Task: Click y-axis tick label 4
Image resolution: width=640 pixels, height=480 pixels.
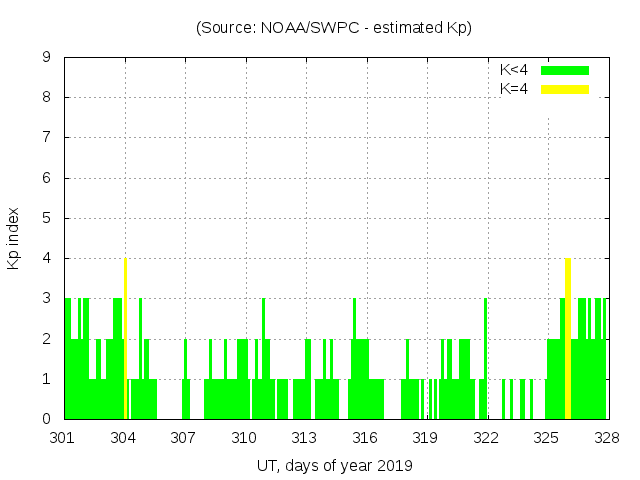Action: pyautogui.click(x=47, y=258)
